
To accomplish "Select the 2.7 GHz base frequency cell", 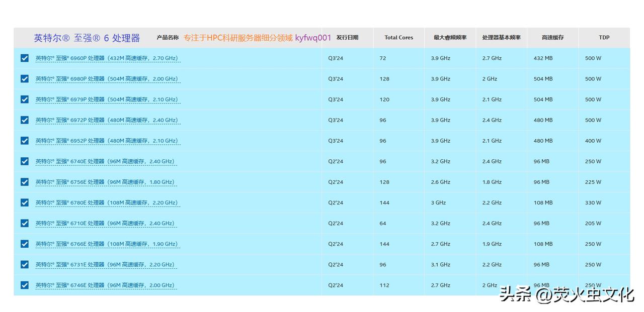I will point(492,58).
